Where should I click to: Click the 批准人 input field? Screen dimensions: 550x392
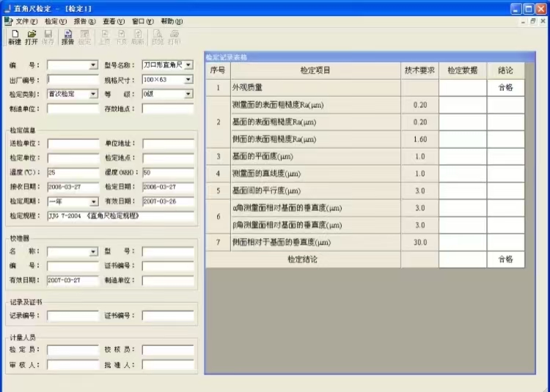[168, 365]
